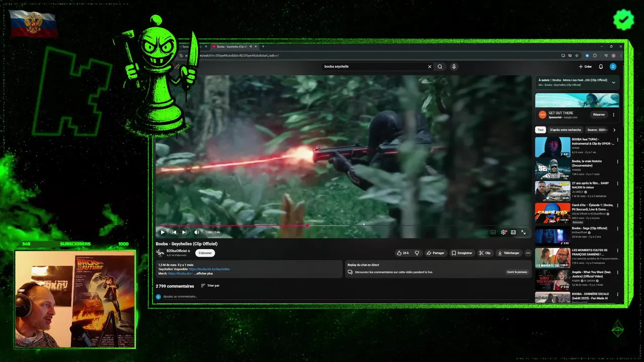Start voice search with microphone

[x=454, y=66]
